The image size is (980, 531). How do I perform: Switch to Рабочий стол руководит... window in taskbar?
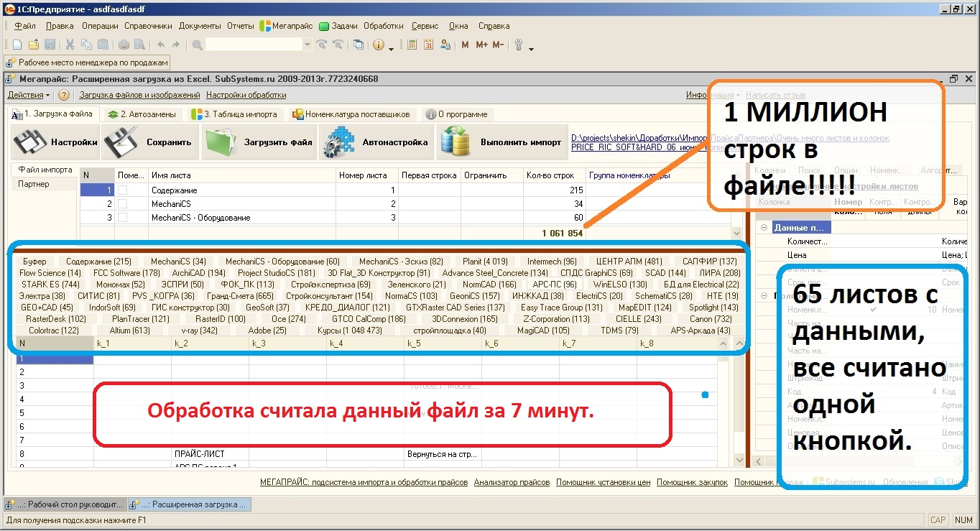65,504
